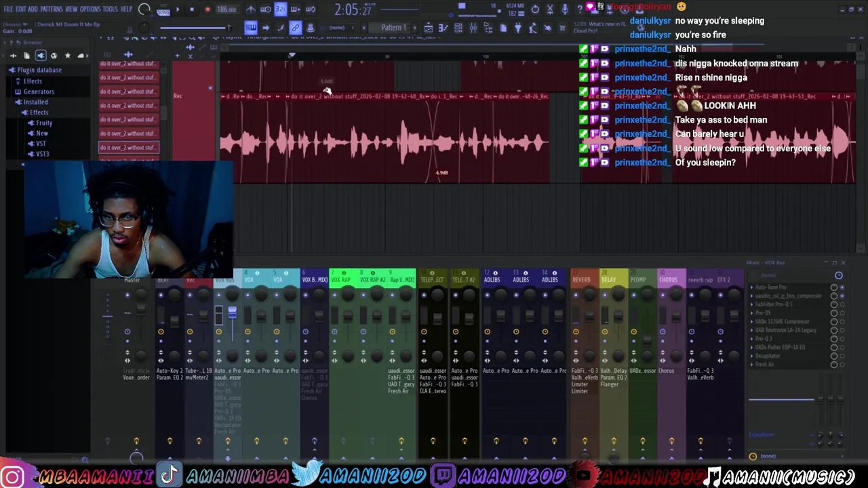868x488 pixels.
Task: Toggle the Decapitator slot on/off
Action: [842, 356]
